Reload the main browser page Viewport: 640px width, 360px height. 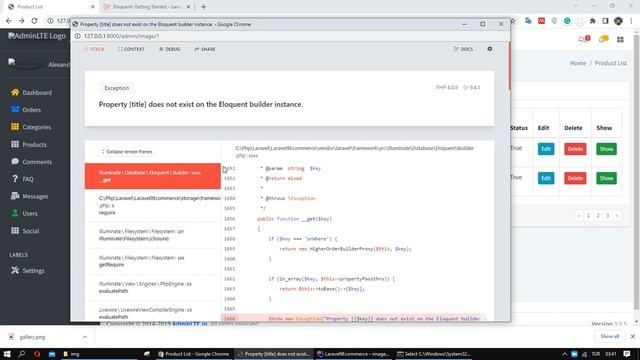tap(34, 21)
